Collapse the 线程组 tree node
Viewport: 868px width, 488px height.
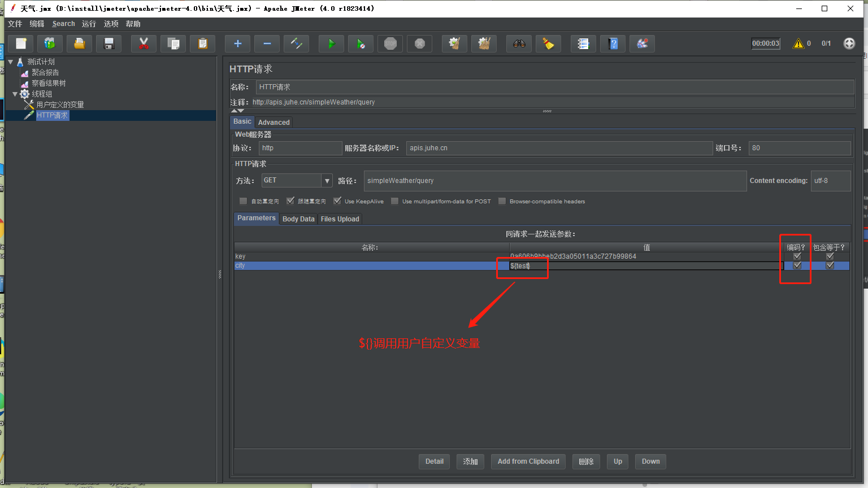pyautogui.click(x=15, y=94)
